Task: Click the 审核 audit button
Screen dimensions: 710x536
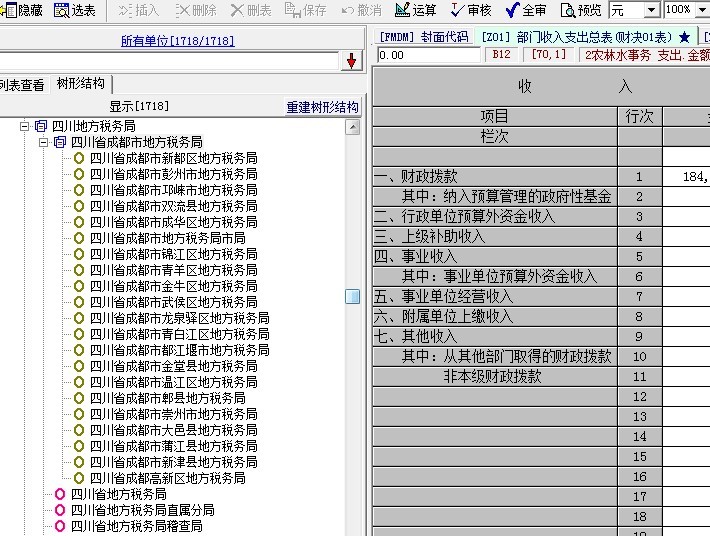Action: coord(471,10)
